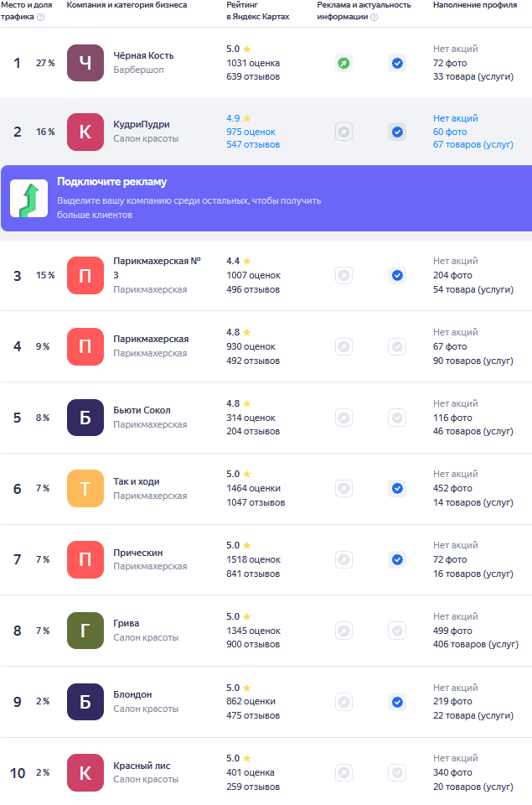Click the blue verified checkmark for Причёскин
Viewport: 532px width, 805px height.
click(x=397, y=559)
